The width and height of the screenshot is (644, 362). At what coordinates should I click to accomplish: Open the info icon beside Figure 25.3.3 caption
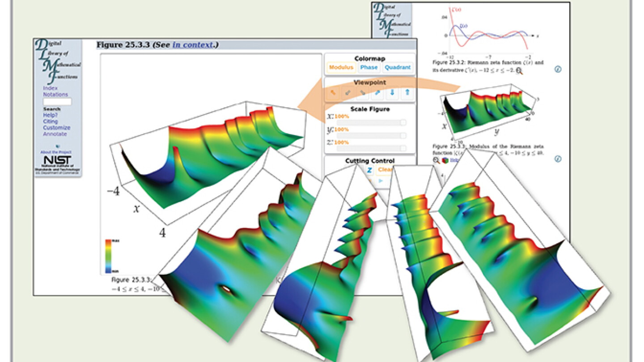(x=558, y=159)
